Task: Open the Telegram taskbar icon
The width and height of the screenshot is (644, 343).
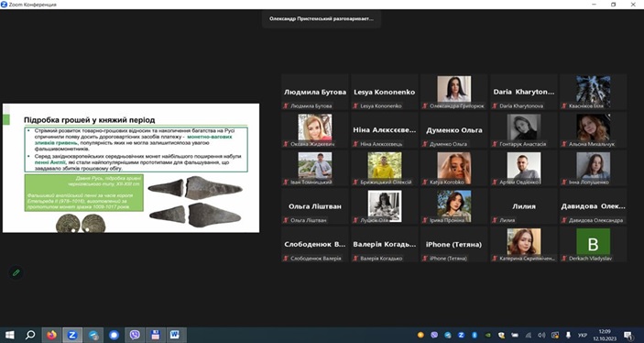Action: [x=93, y=335]
